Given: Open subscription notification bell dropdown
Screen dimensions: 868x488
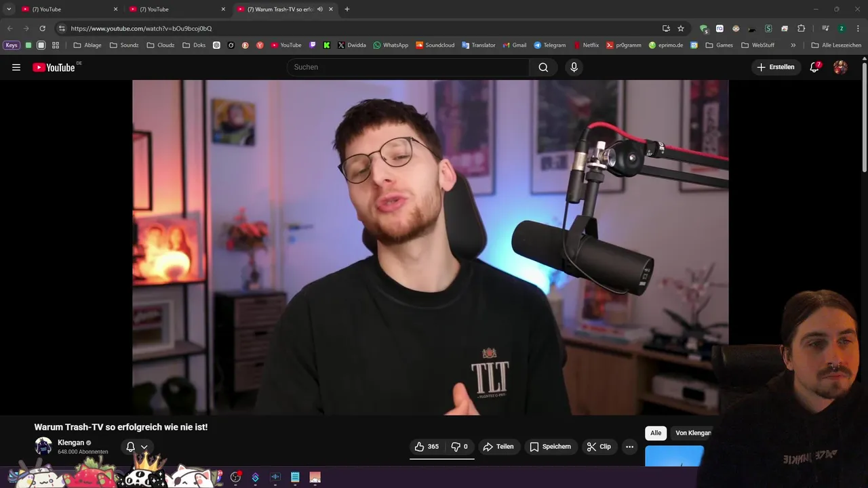Looking at the screenshot, I should click(x=136, y=447).
